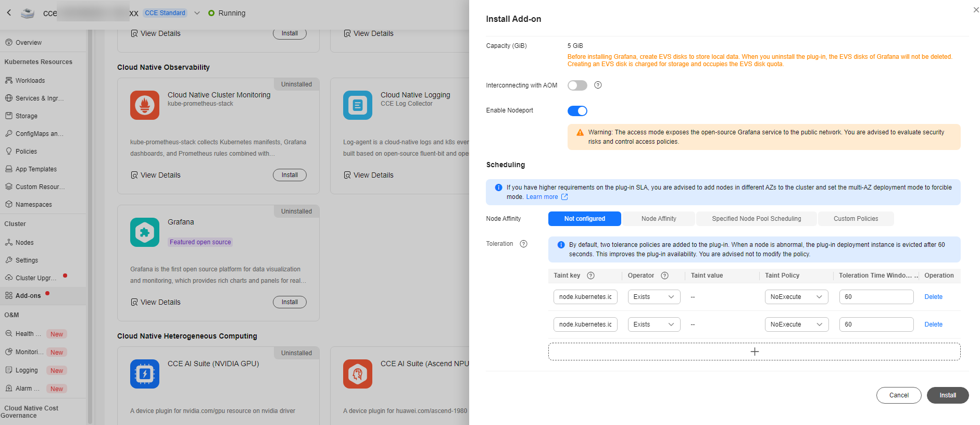Open Taint Policy dropdown in second row
The height and width of the screenshot is (425, 980).
796,324
